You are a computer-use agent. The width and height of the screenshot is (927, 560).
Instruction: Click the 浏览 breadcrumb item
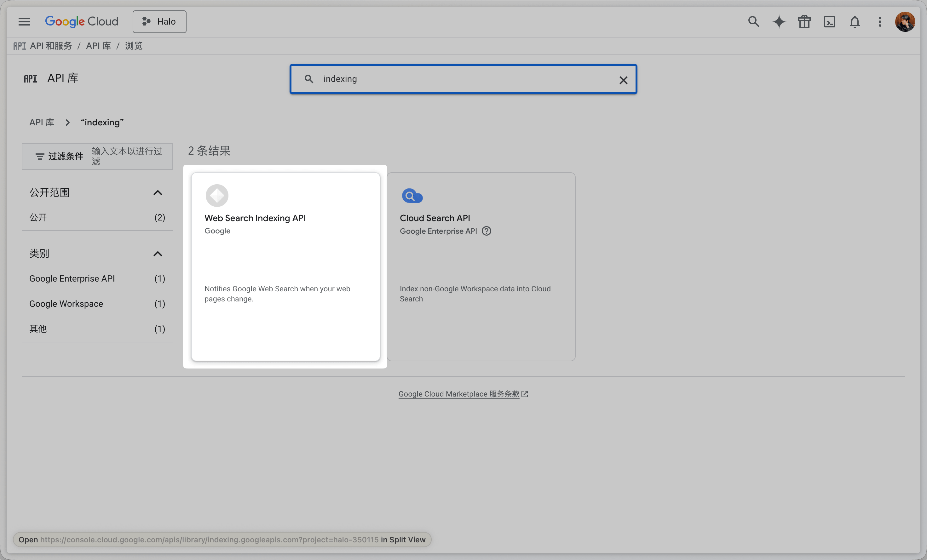click(134, 46)
